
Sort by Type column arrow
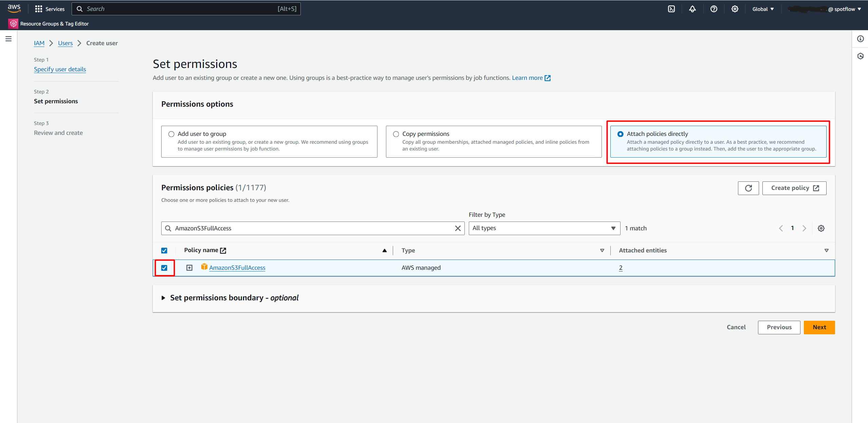pyautogui.click(x=602, y=250)
